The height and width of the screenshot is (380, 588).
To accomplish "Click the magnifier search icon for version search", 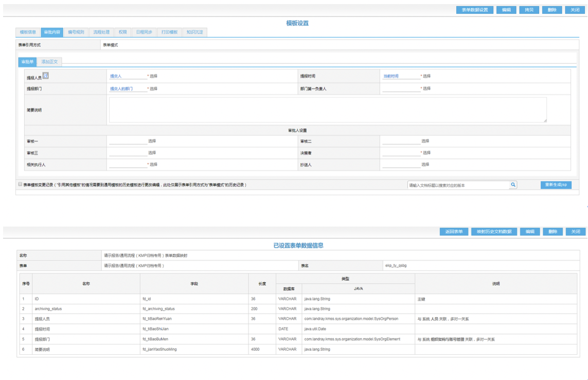I will (x=513, y=185).
